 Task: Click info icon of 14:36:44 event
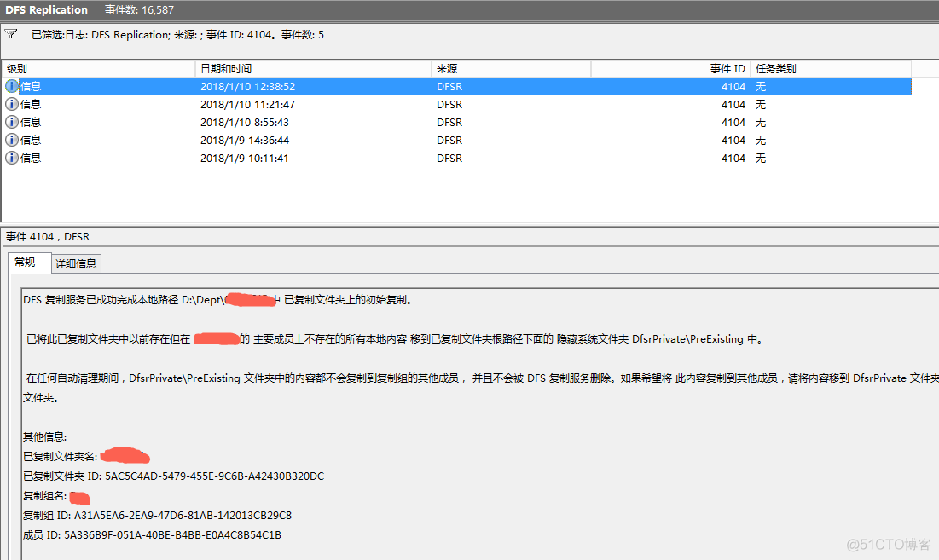pyautogui.click(x=11, y=140)
